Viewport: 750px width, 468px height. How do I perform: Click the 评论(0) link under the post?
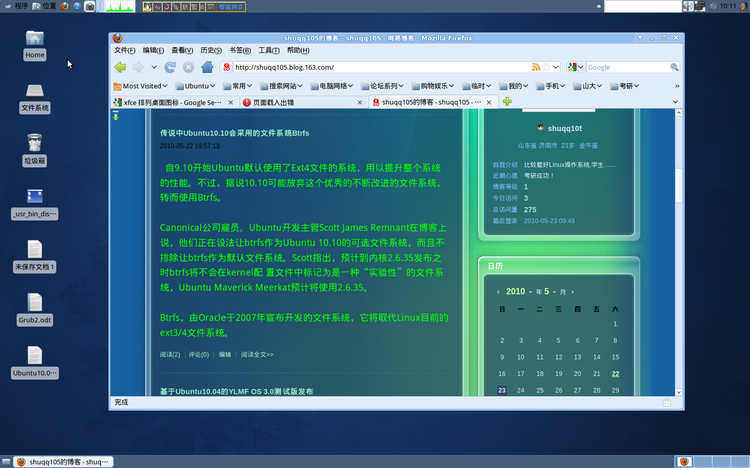pos(199,355)
